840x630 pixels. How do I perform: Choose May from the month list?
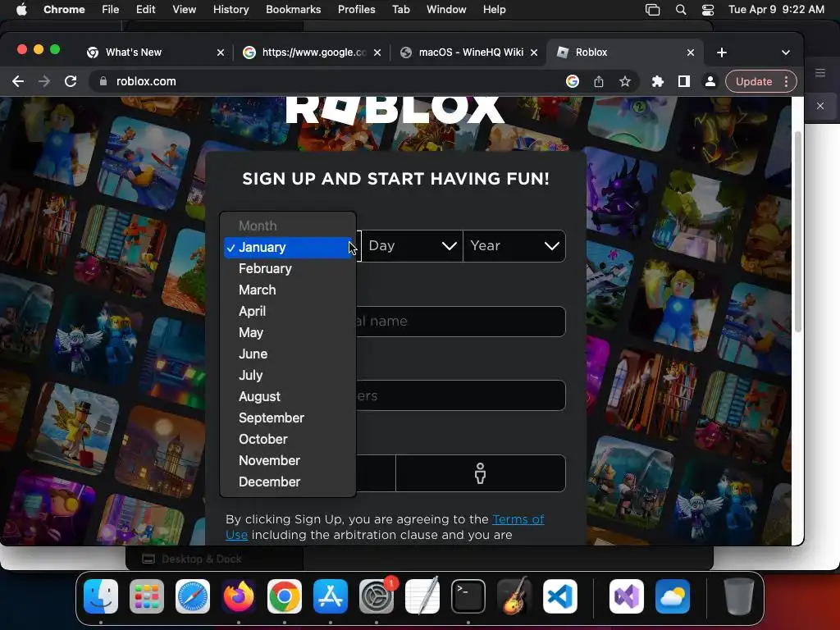(288, 333)
